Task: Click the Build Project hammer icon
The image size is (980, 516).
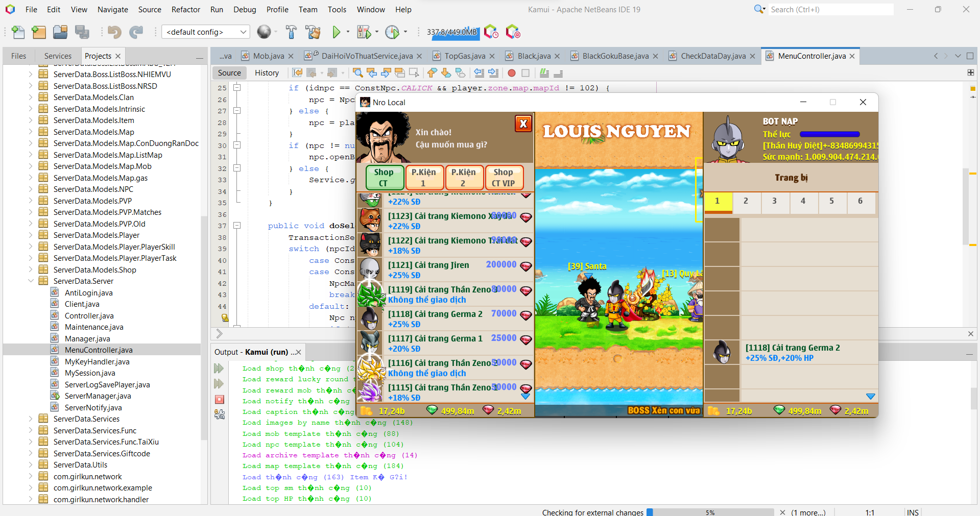Action: [x=291, y=32]
